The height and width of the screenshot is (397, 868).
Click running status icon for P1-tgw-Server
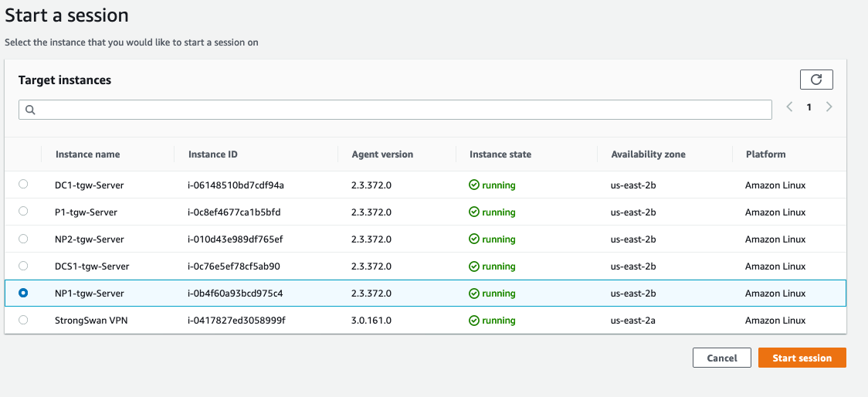(x=474, y=212)
